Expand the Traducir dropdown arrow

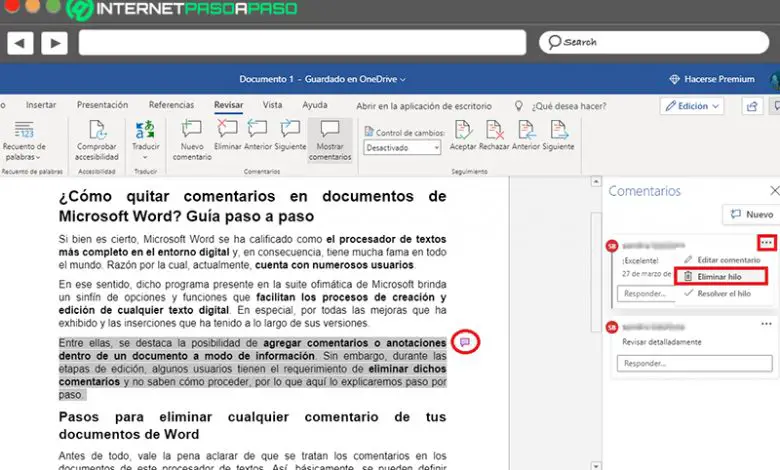tap(145, 157)
